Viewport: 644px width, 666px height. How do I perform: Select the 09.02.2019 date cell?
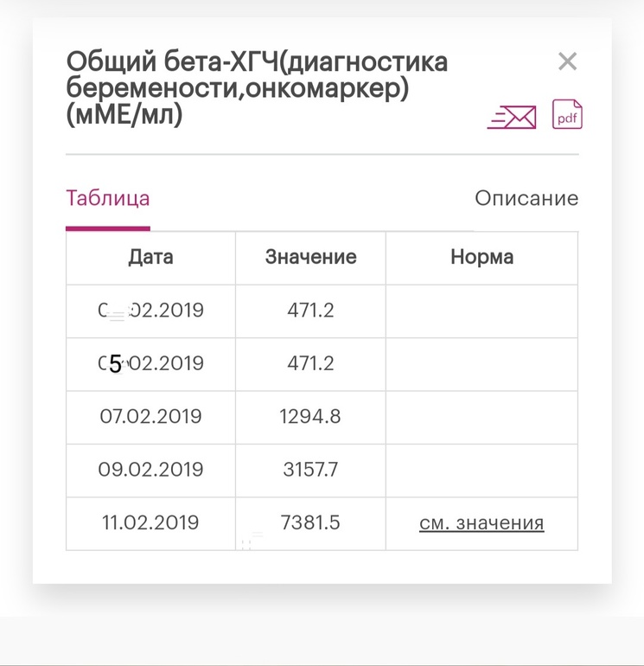[150, 470]
